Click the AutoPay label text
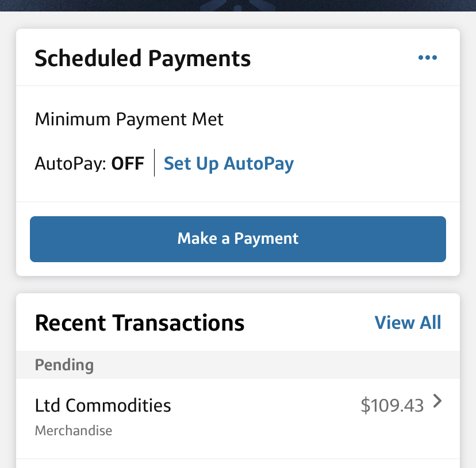Image resolution: width=476 pixels, height=468 pixels. tap(70, 163)
